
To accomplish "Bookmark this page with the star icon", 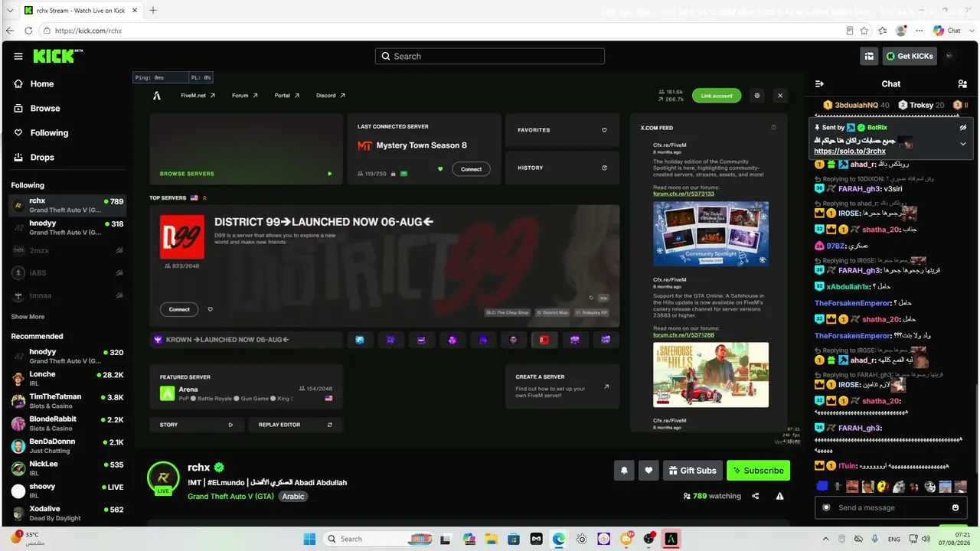I will (864, 31).
